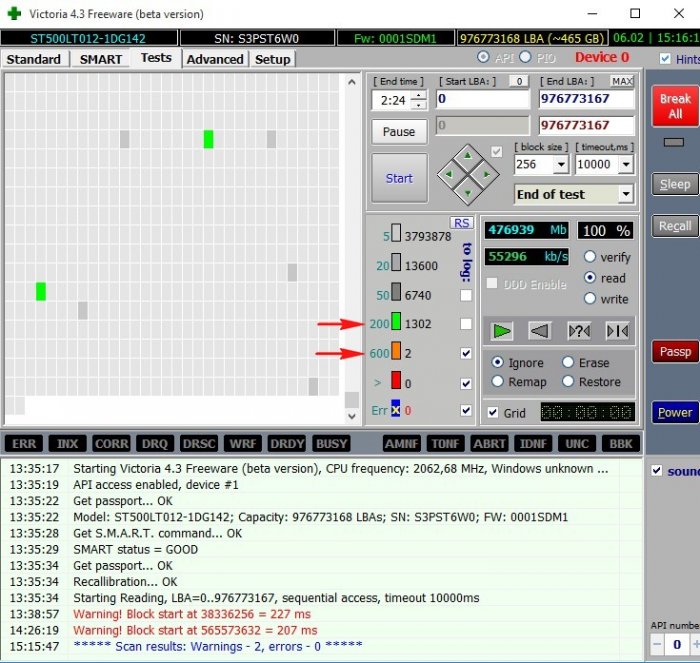Click the T0NF error indicator
The height and width of the screenshot is (663, 700).
446,444
